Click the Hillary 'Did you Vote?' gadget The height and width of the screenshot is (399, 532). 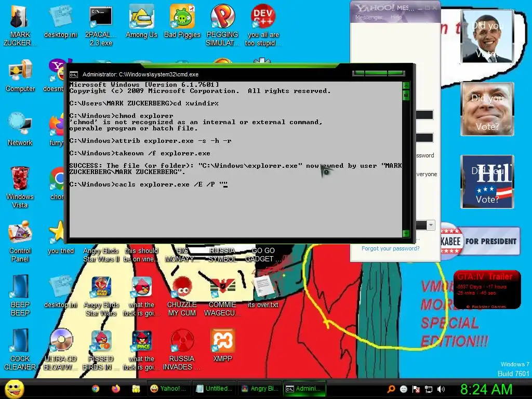click(x=487, y=181)
